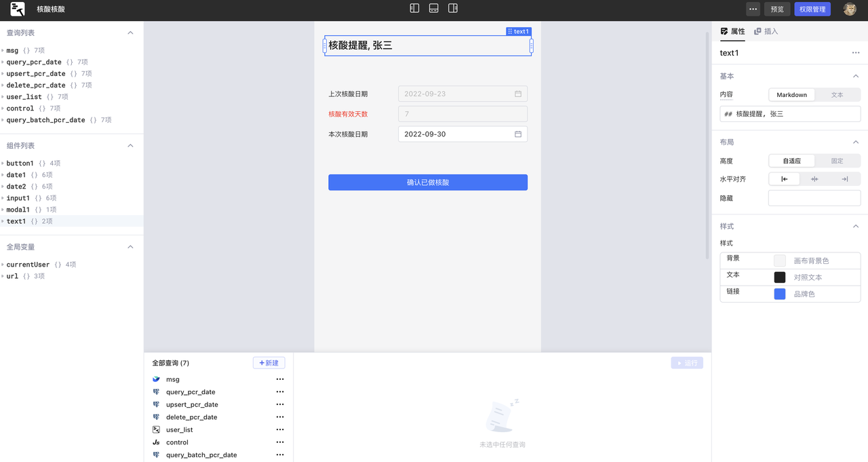Select the 属性 tab

pos(732,31)
